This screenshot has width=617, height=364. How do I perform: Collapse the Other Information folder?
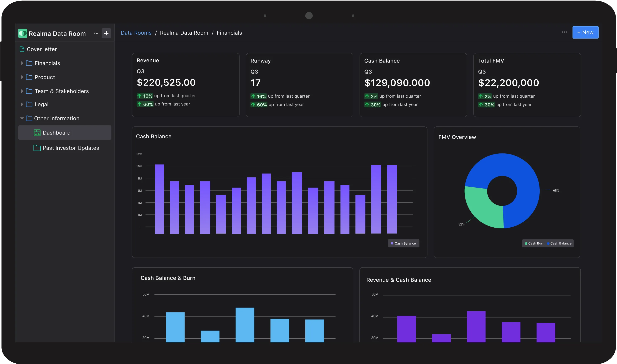tap(22, 119)
